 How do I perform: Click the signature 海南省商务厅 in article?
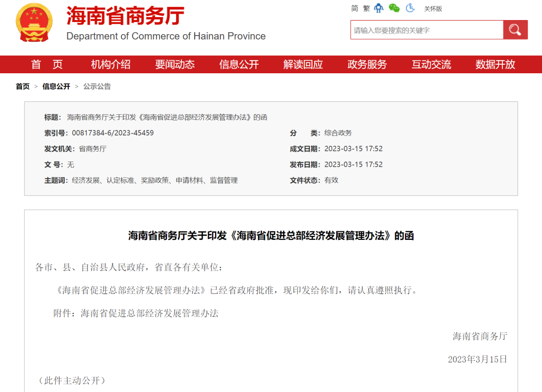[480, 336]
